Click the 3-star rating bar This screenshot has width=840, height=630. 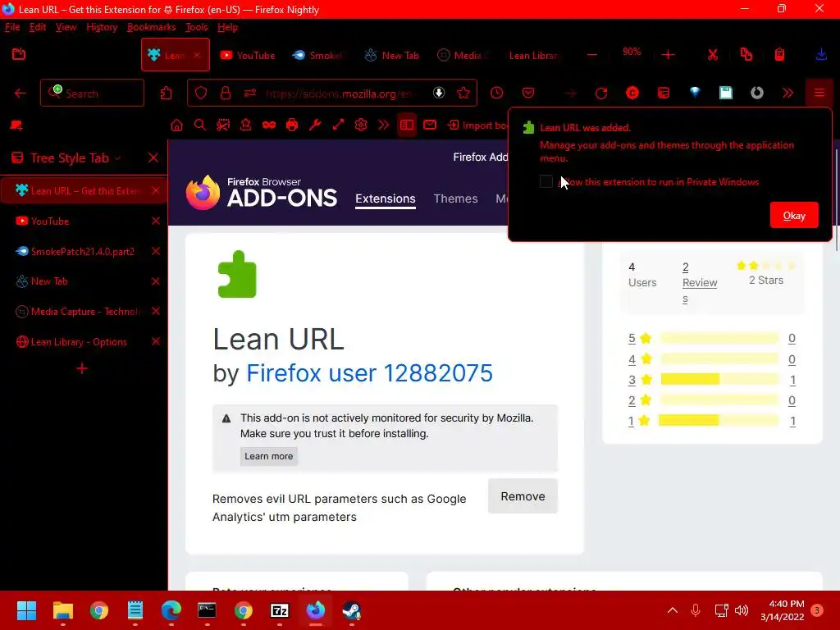click(719, 379)
